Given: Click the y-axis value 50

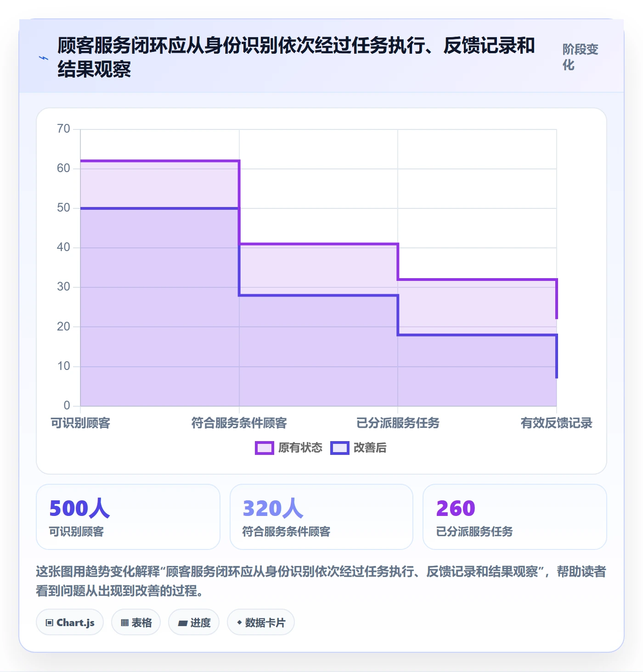Looking at the screenshot, I should point(63,208).
